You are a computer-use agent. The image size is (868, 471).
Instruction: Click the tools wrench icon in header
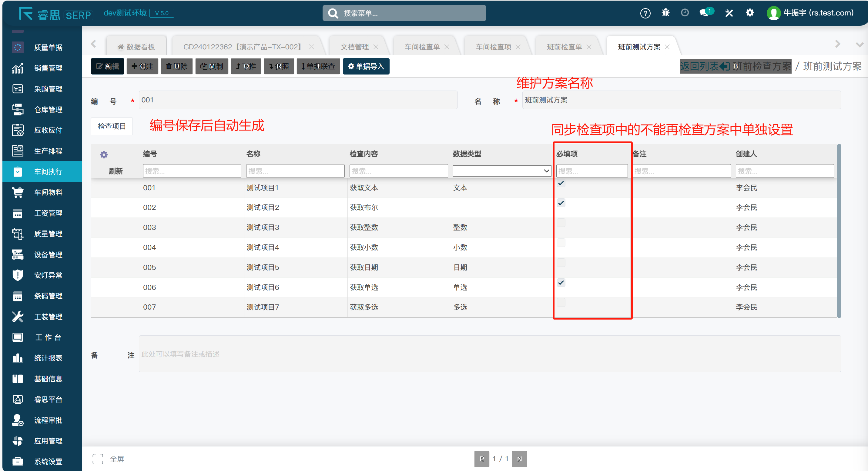click(729, 13)
